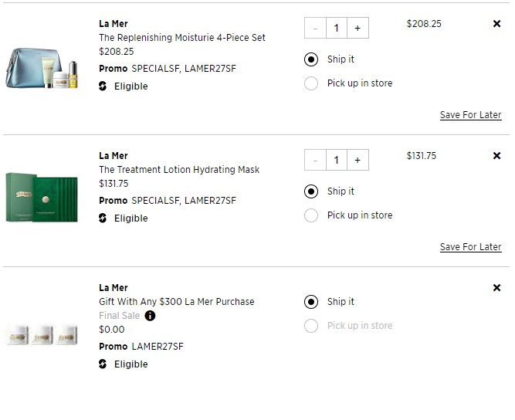
Task: Select Ship it for the gift item
Action: pos(311,302)
